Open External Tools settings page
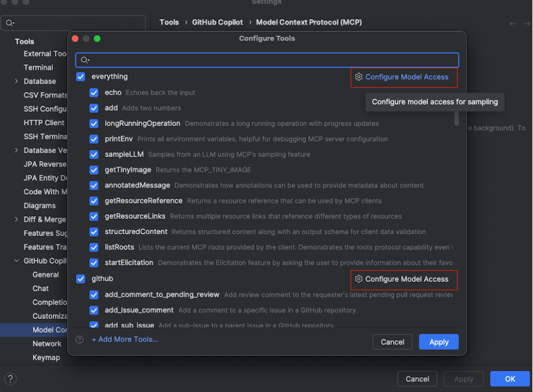This screenshot has height=392, width=533. (45, 54)
